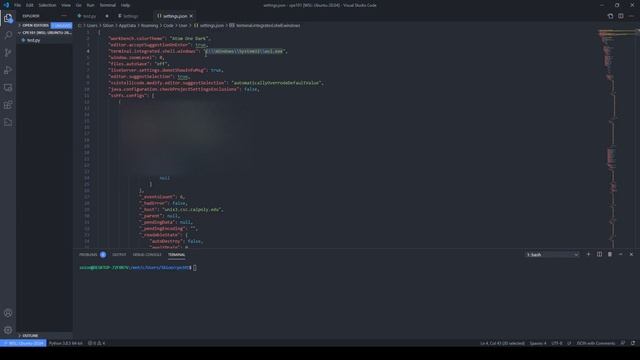Open the Source Control view icon

(8, 53)
